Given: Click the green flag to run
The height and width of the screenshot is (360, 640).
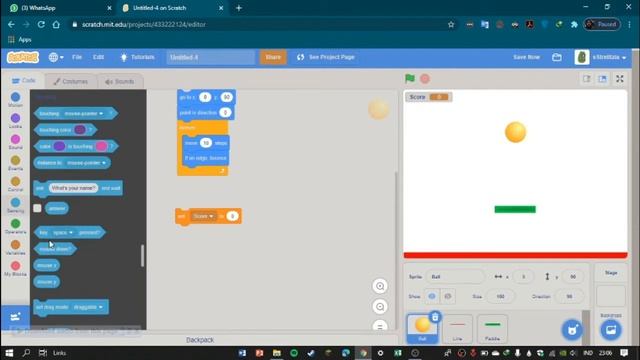Looking at the screenshot, I should click(x=410, y=78).
